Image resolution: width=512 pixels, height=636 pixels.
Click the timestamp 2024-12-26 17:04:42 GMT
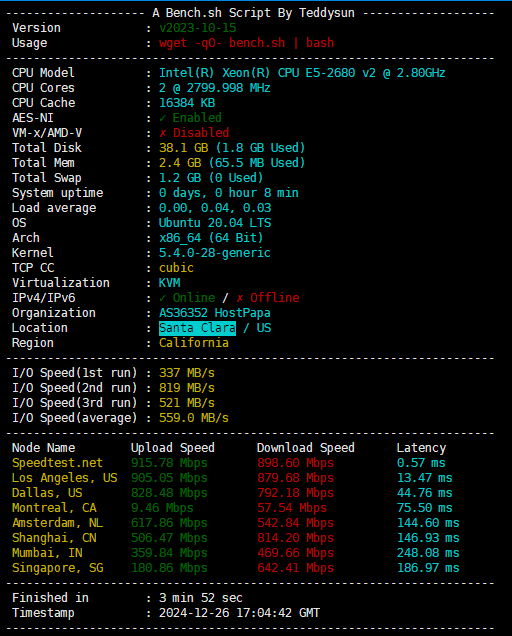coord(239,613)
